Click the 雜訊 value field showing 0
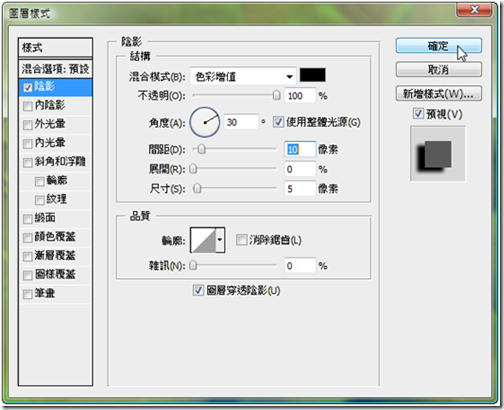 coord(300,266)
